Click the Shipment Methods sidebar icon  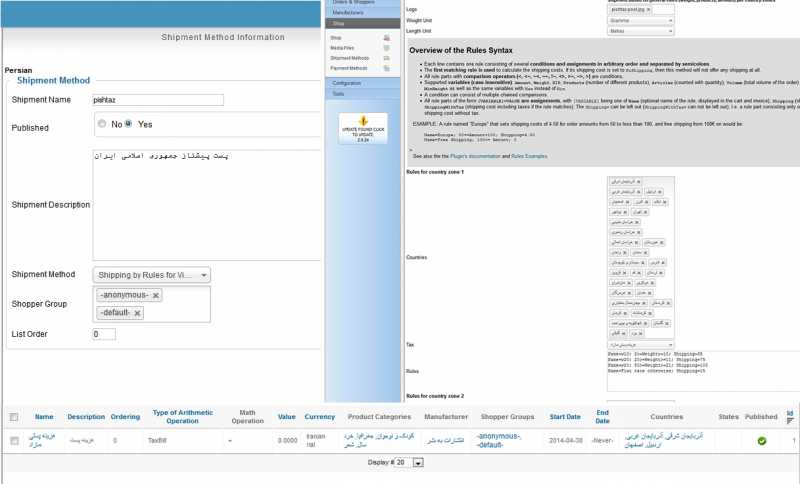coord(386,58)
